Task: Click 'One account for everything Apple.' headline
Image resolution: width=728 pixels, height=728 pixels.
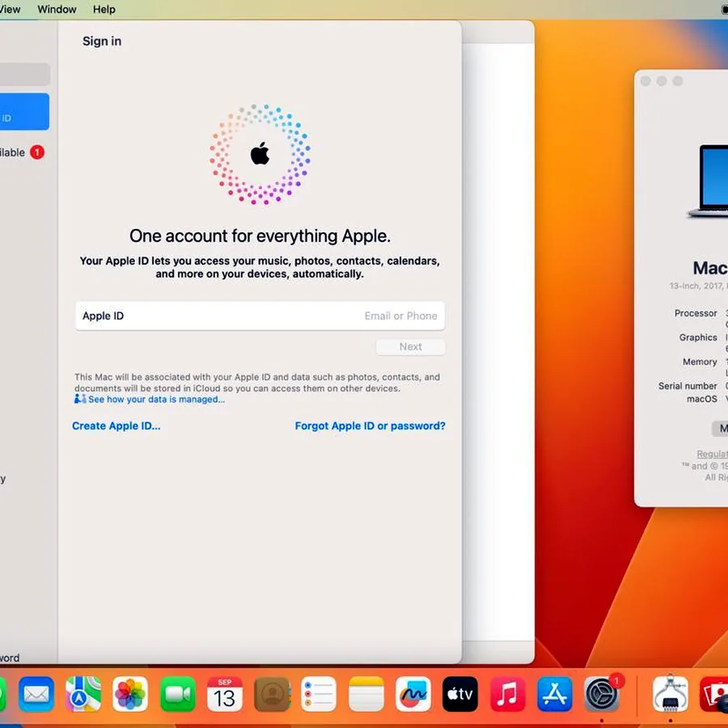Action: 260,236
